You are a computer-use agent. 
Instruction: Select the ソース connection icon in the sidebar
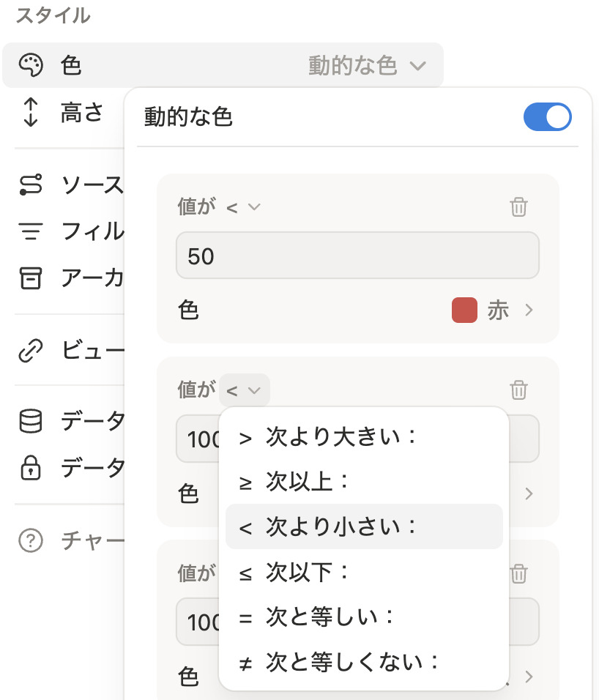tap(31, 185)
